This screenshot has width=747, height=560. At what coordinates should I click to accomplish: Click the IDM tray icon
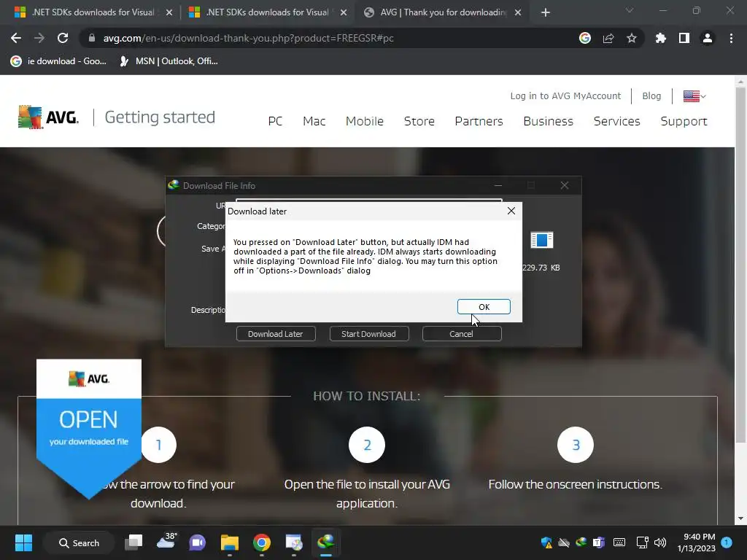(x=581, y=542)
